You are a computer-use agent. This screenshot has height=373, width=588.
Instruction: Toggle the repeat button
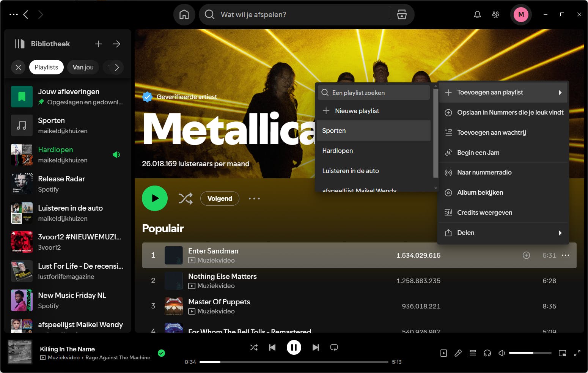(334, 348)
